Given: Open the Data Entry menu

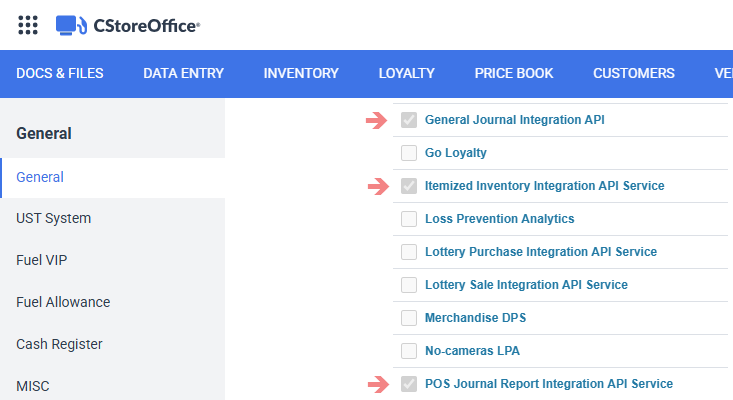Looking at the screenshot, I should click(183, 73).
